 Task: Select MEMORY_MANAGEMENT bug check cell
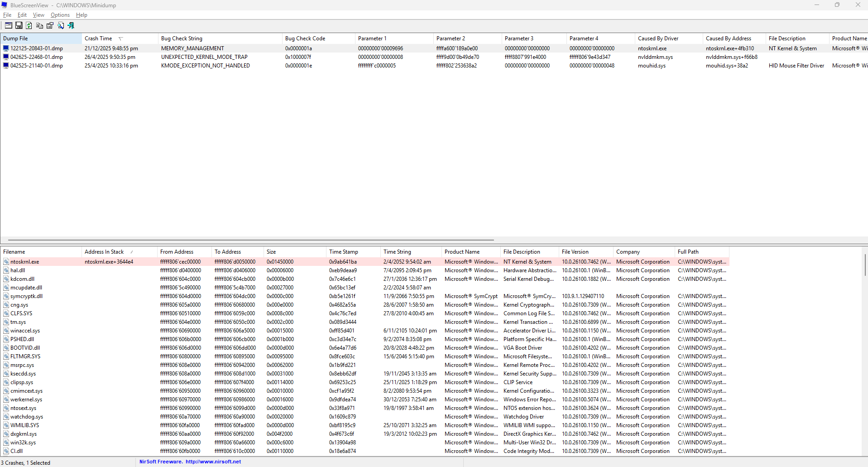(192, 48)
